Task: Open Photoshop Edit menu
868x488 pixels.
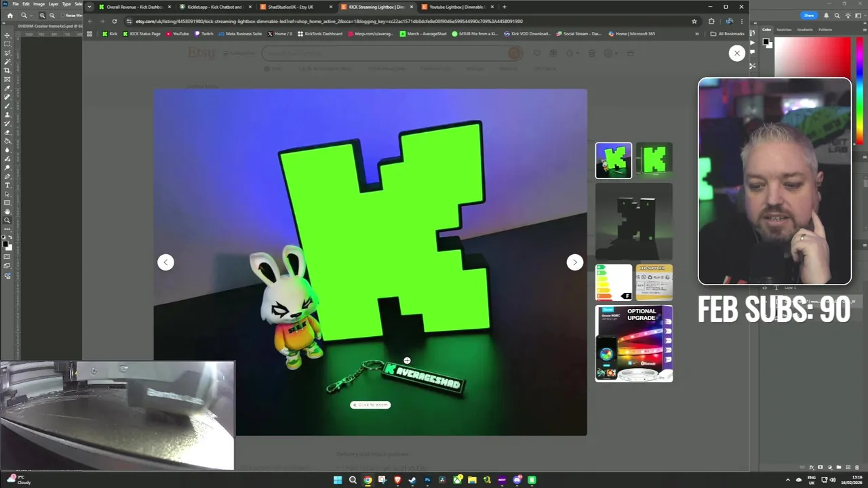Action: point(26,4)
